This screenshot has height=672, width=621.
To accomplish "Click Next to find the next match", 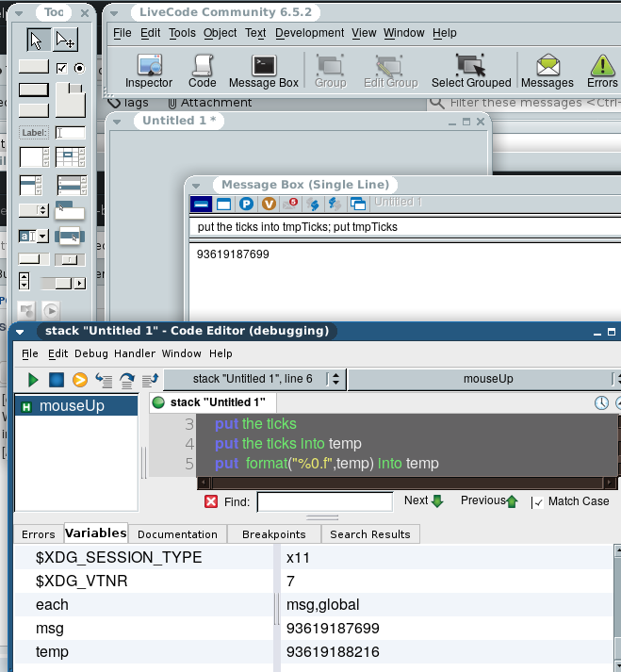I will 423,501.
